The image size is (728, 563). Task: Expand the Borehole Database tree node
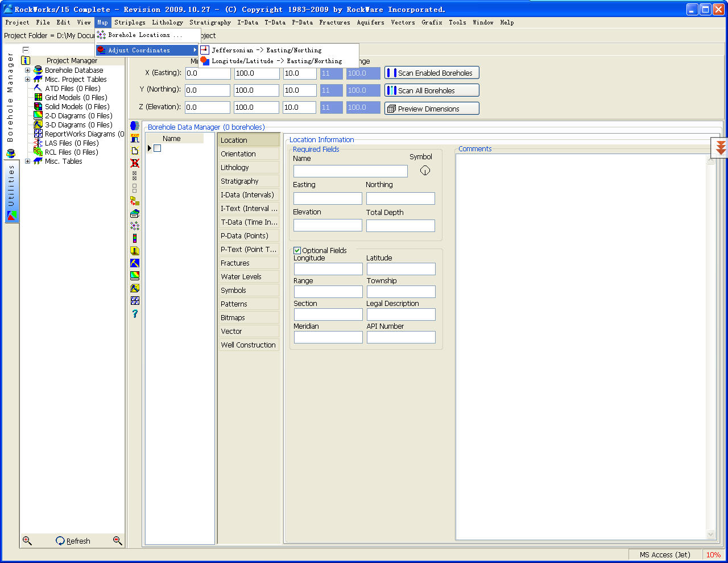click(x=27, y=71)
